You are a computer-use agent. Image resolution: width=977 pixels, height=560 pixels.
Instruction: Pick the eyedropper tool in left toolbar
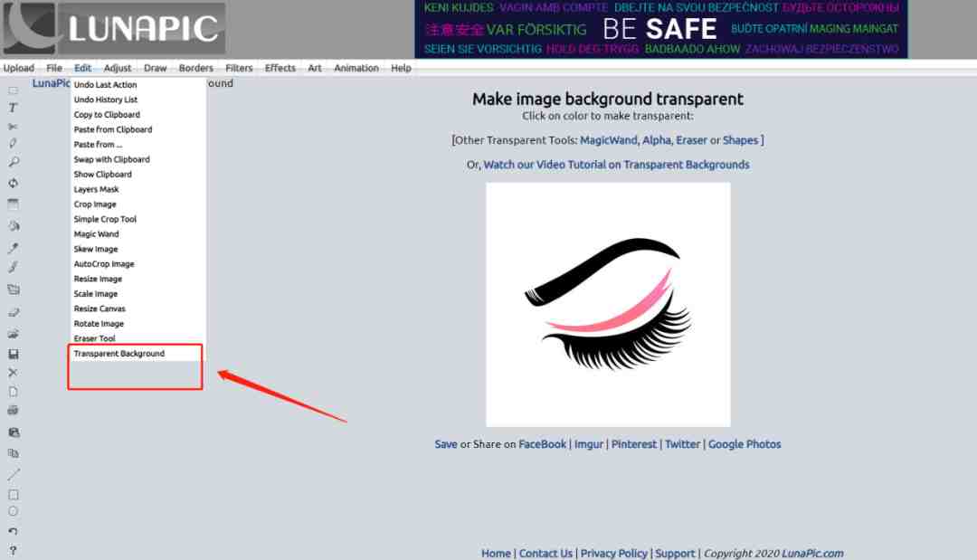(x=13, y=248)
